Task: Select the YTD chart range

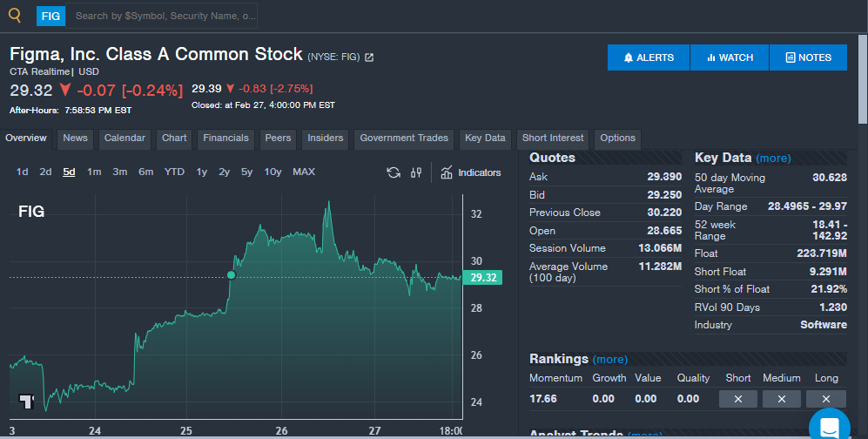Action: [174, 172]
